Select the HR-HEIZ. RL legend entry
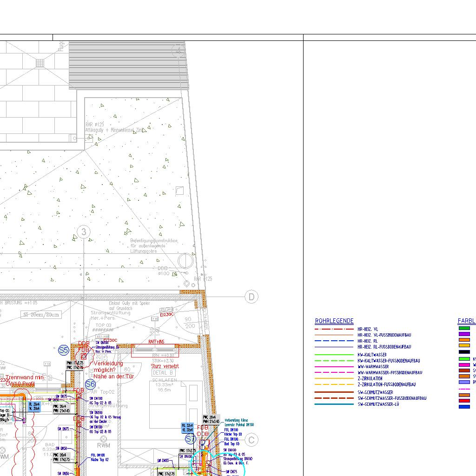 click(367, 341)
